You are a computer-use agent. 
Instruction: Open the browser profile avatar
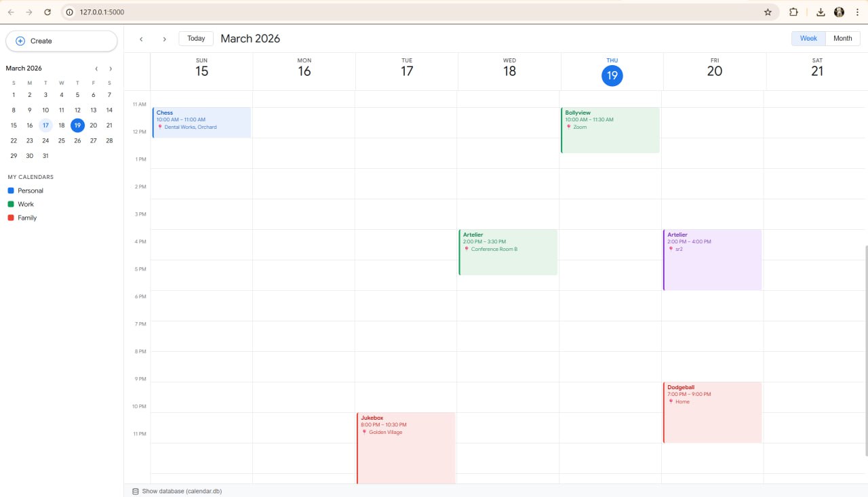[839, 12]
